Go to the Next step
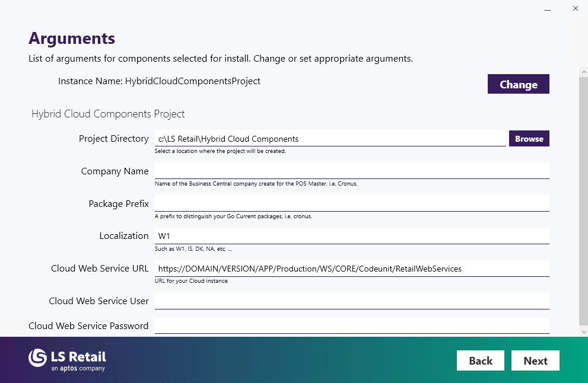This screenshot has height=383, width=588. click(535, 360)
